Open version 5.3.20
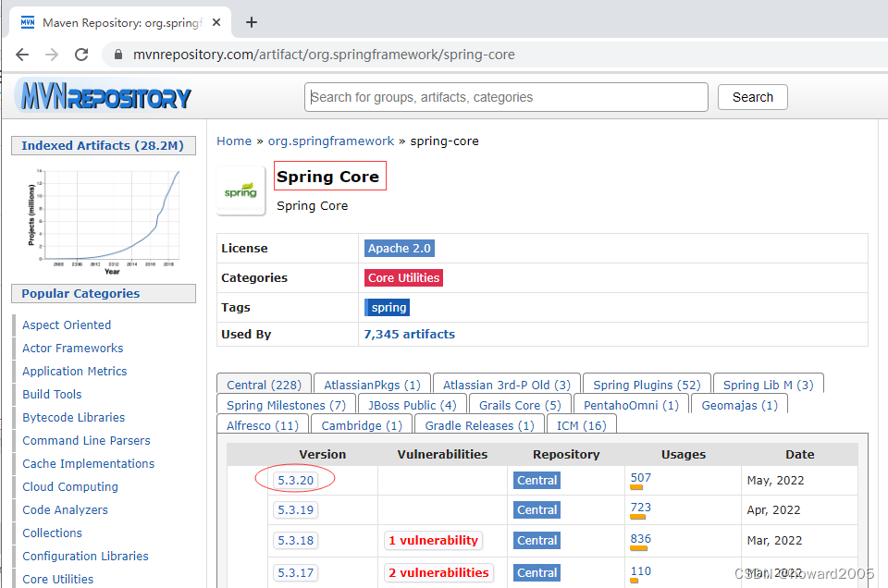Screen dimensions: 888x588 click(x=296, y=480)
